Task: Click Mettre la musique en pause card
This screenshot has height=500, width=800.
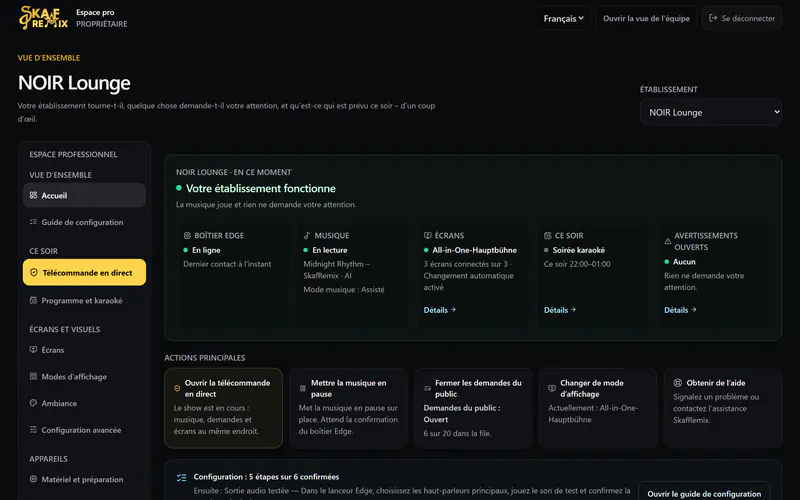Action: click(348, 408)
